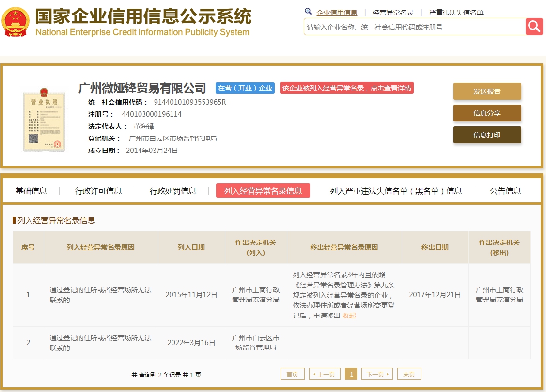
Task: Click row 2 listing reason text
Action: [x=101, y=343]
